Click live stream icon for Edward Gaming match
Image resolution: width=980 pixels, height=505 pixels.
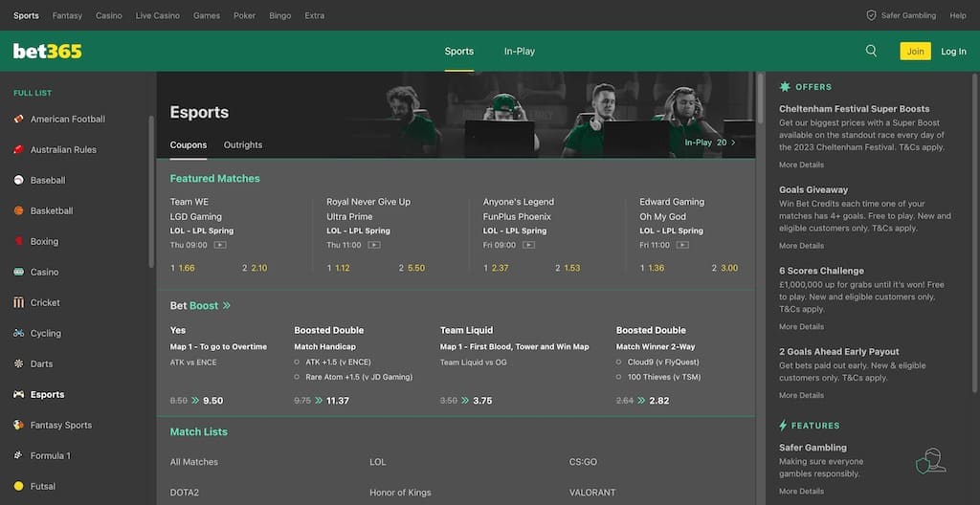tap(682, 245)
